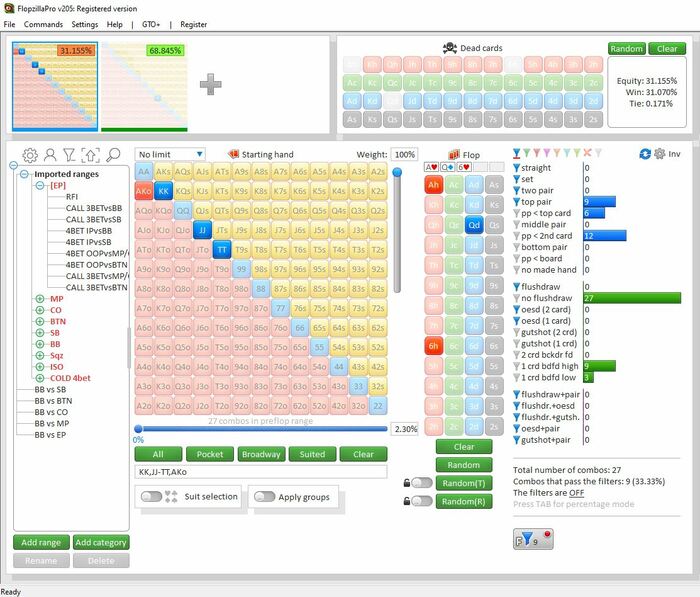Viewport: 700px width, 597px height.
Task: Click the dead cards Random button
Action: [626, 49]
